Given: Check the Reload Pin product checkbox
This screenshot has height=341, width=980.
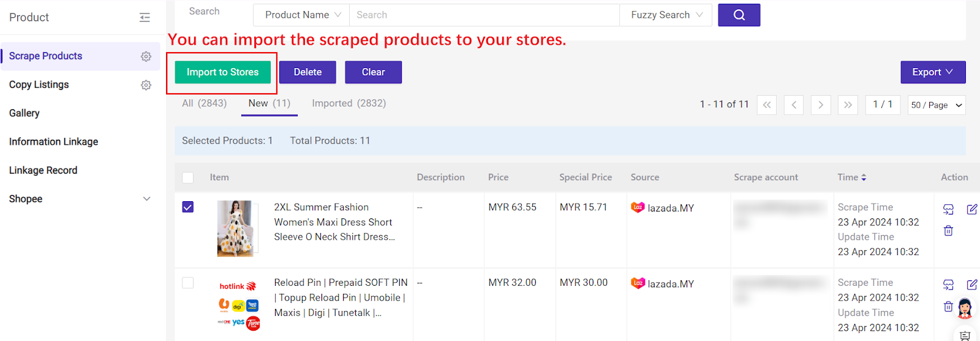Looking at the screenshot, I should tap(188, 283).
